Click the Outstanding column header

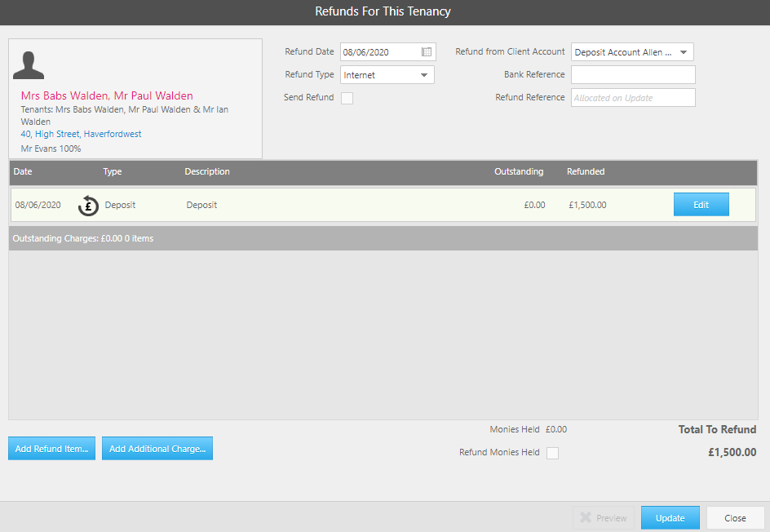519,171
